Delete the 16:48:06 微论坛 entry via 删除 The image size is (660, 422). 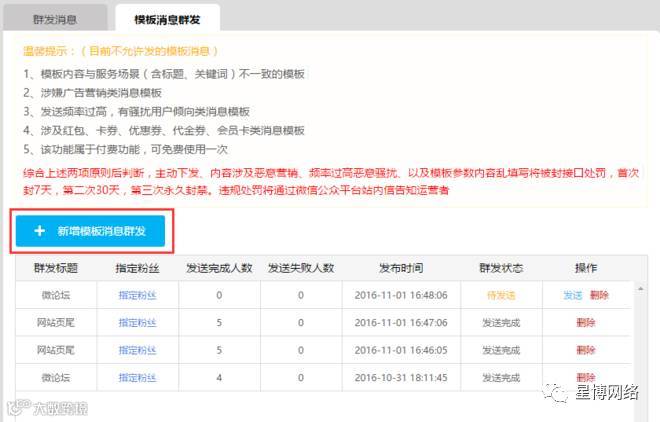pos(599,295)
